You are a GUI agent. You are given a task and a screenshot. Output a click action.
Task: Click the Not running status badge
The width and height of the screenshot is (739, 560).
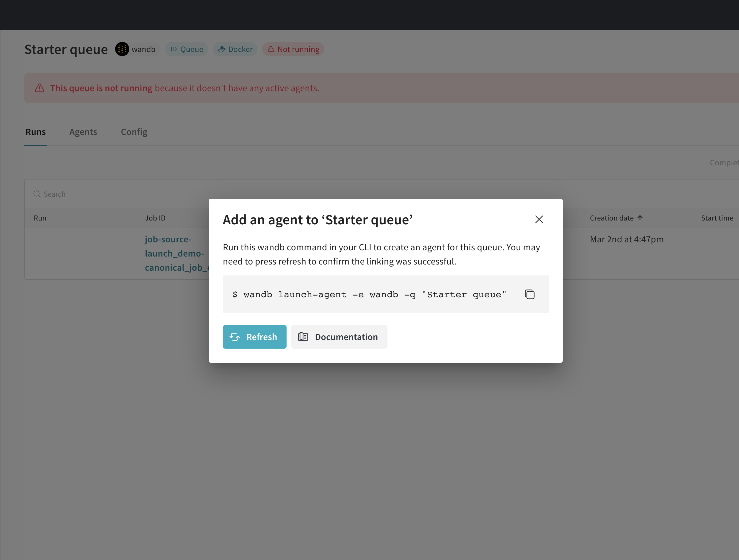coord(293,49)
